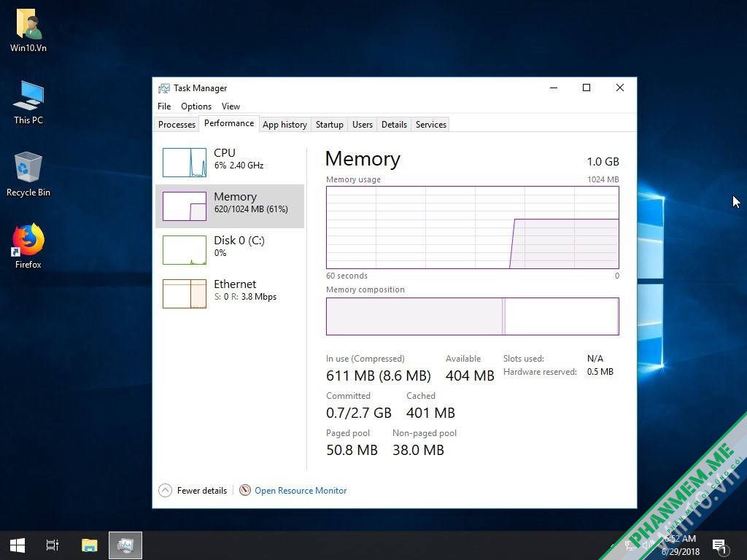Image resolution: width=747 pixels, height=560 pixels.
Task: Click the Non-paged pool value 38.0 MB
Action: pyautogui.click(x=418, y=450)
